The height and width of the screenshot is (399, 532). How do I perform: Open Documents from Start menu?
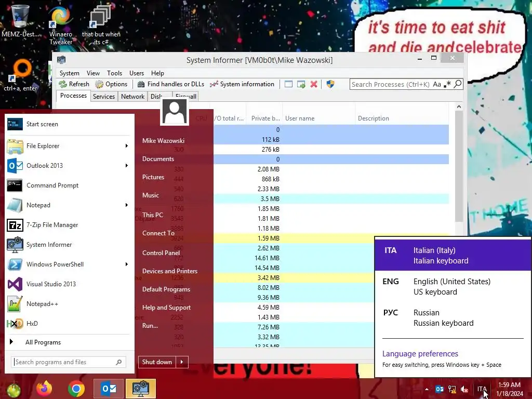[x=158, y=159]
